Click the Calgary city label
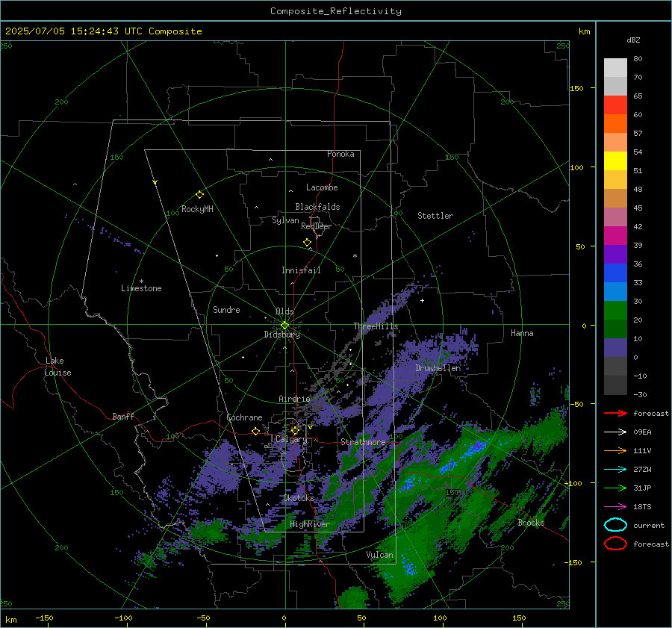 pyautogui.click(x=291, y=440)
